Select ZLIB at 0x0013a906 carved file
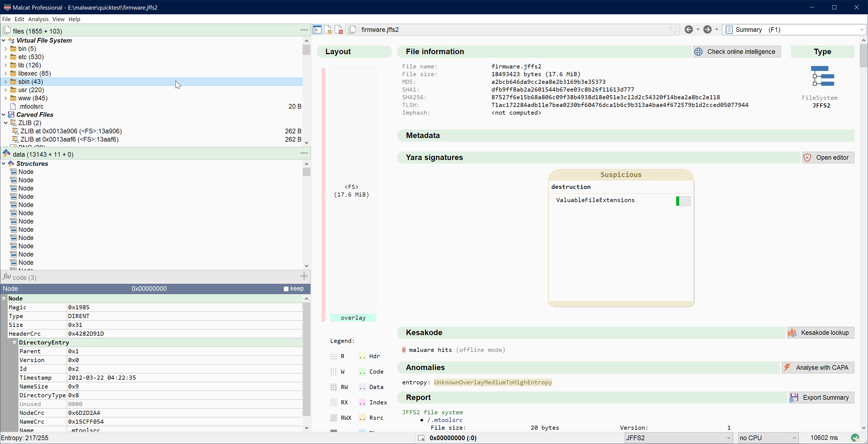The height and width of the screenshot is (444, 868). point(71,131)
